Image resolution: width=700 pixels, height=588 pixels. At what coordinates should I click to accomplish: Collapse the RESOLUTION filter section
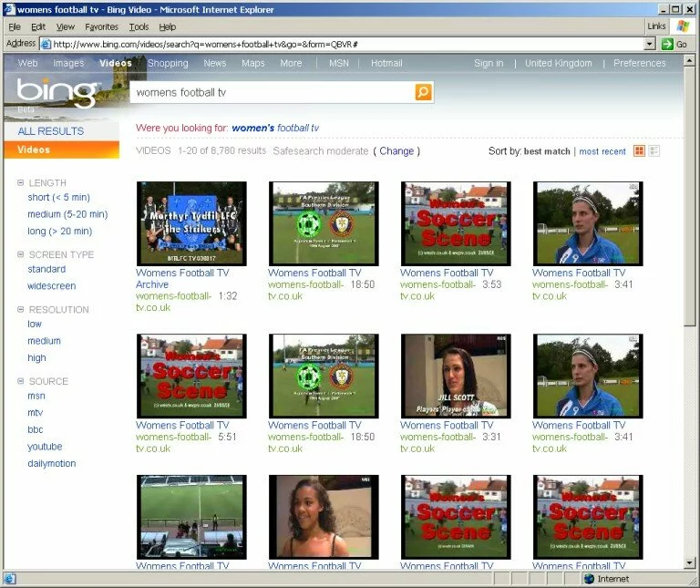(20, 309)
